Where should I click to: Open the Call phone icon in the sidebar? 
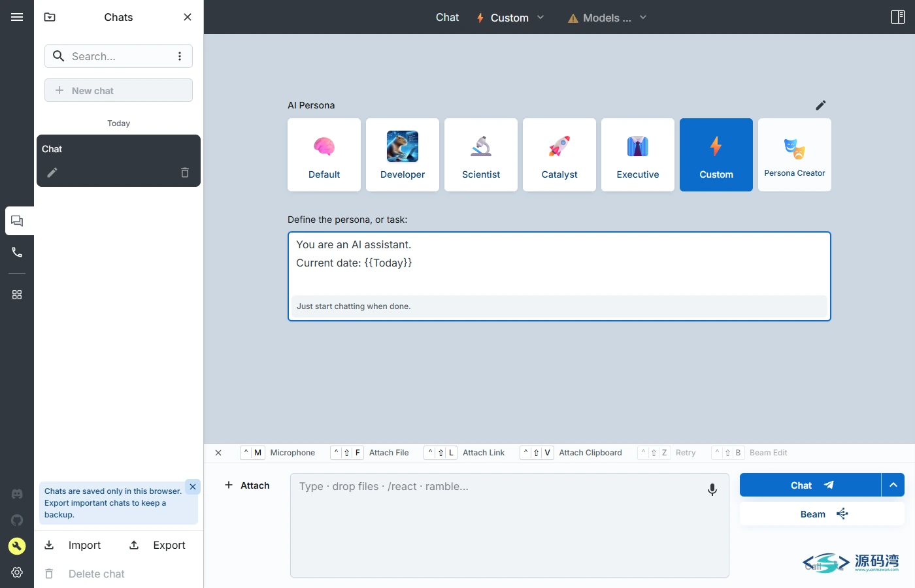(x=17, y=252)
